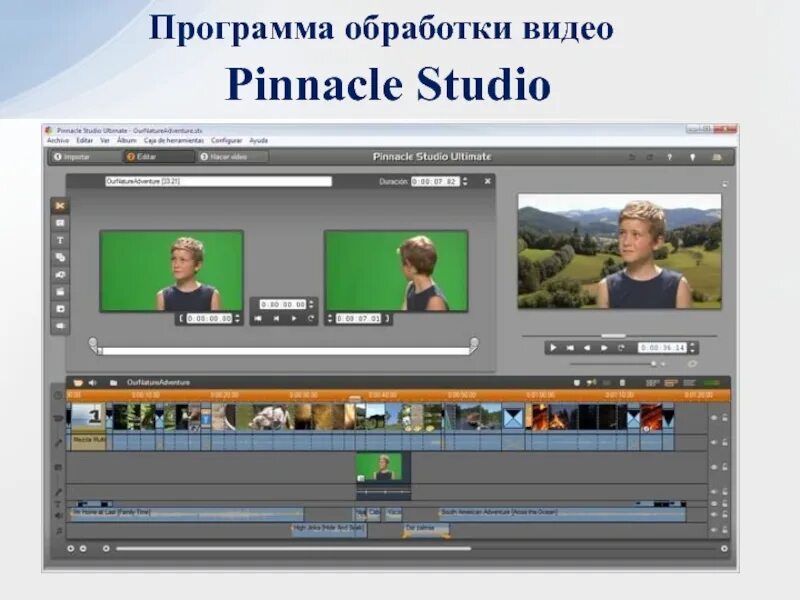800x600 pixels.
Task: Click the folder icon at top-right bar end
Action: click(x=717, y=157)
